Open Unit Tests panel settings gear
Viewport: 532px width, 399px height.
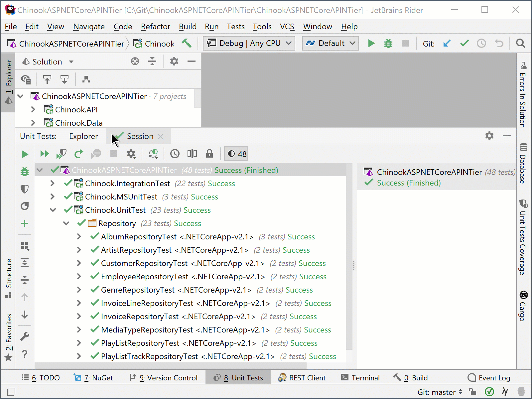coord(489,136)
